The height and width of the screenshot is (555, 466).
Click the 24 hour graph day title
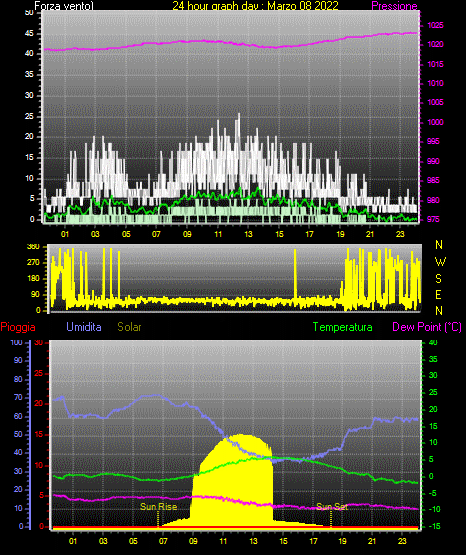click(x=255, y=6)
